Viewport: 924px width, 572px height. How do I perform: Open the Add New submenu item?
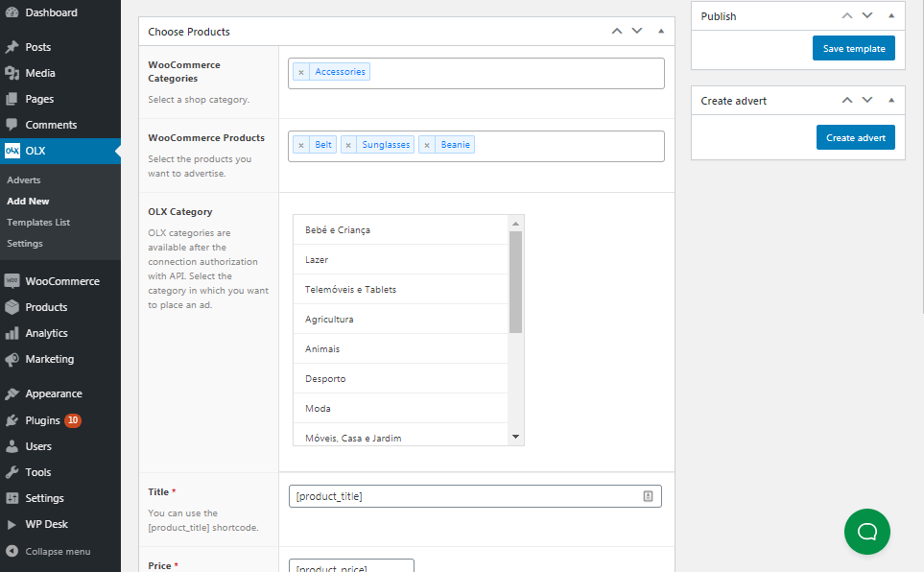[x=28, y=202]
